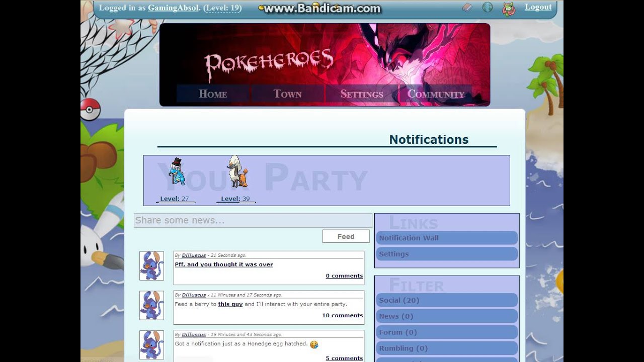Filter by Social (20)
Screen dimensions: 644x362
(x=446, y=300)
